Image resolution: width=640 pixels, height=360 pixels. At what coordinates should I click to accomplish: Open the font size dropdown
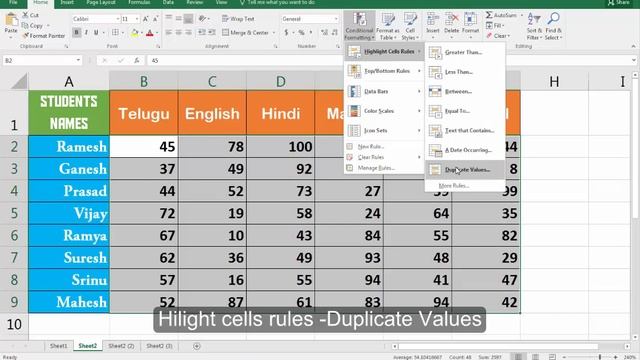[x=137, y=19]
